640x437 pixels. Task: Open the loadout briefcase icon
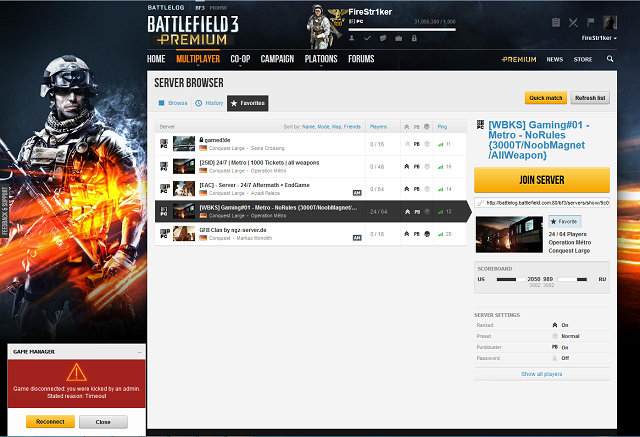coord(399,38)
